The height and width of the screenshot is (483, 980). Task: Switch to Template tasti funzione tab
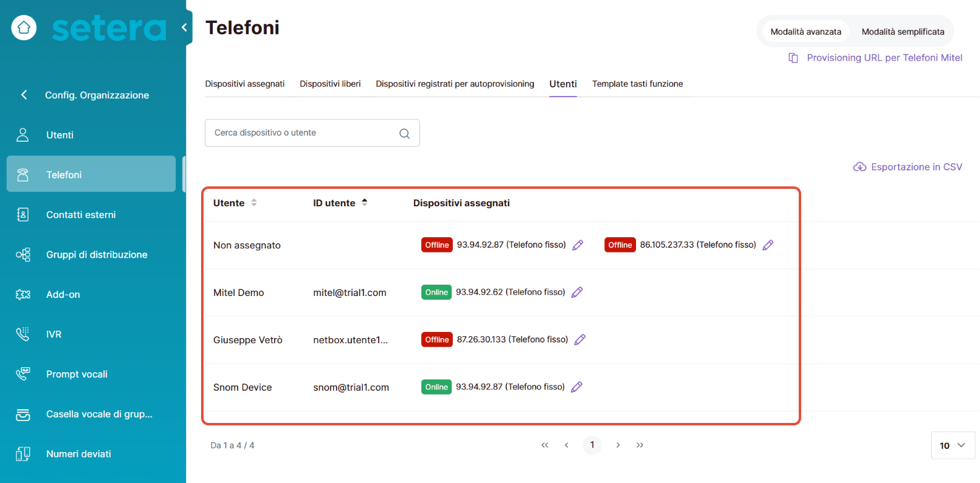click(637, 84)
